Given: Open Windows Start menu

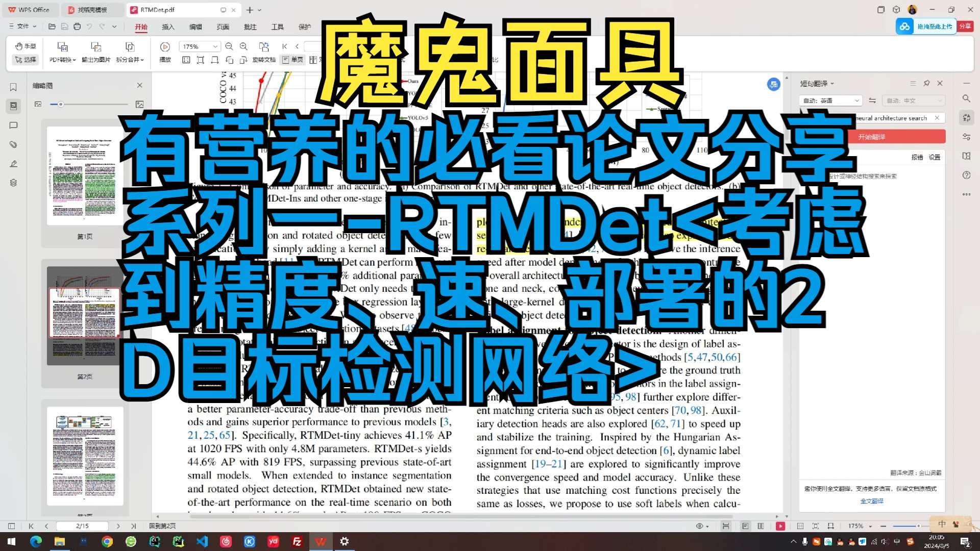Looking at the screenshot, I should [x=11, y=541].
